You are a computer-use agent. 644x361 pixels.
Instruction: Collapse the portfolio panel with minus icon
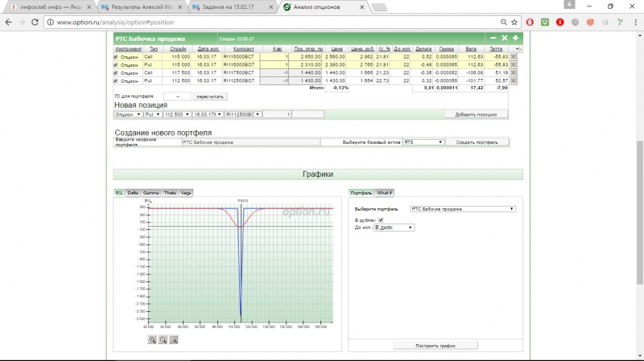(493, 38)
